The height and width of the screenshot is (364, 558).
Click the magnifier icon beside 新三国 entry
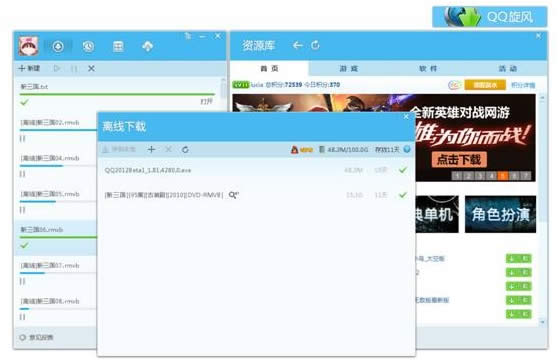coord(233,195)
